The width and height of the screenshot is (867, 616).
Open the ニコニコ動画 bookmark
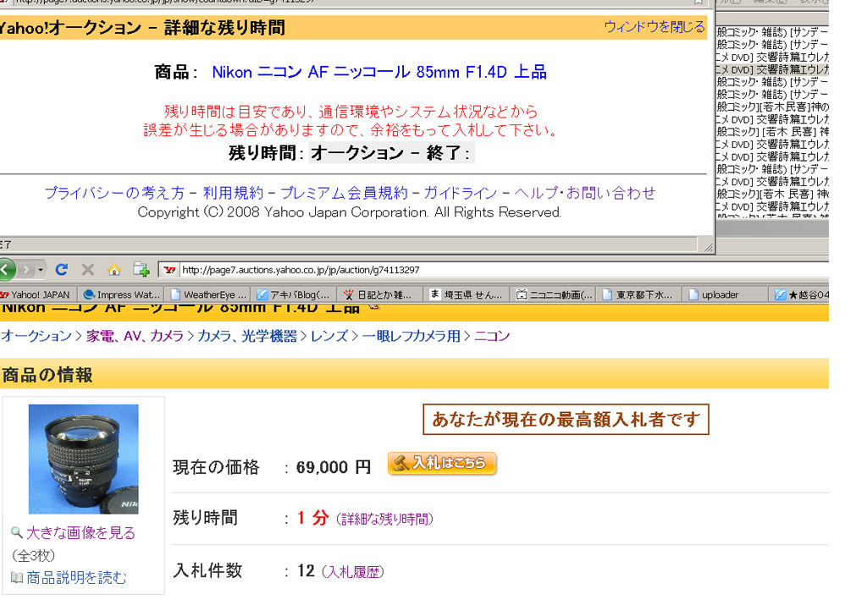pos(554,295)
